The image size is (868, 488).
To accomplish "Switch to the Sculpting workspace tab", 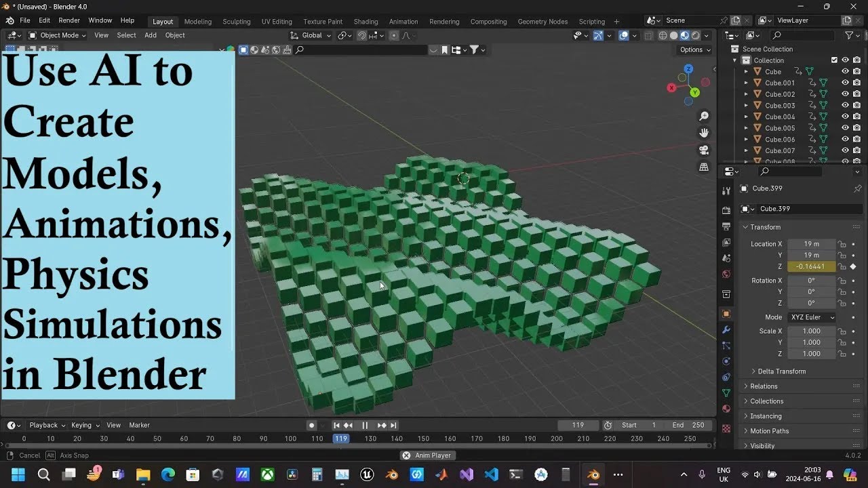I will coord(237,21).
